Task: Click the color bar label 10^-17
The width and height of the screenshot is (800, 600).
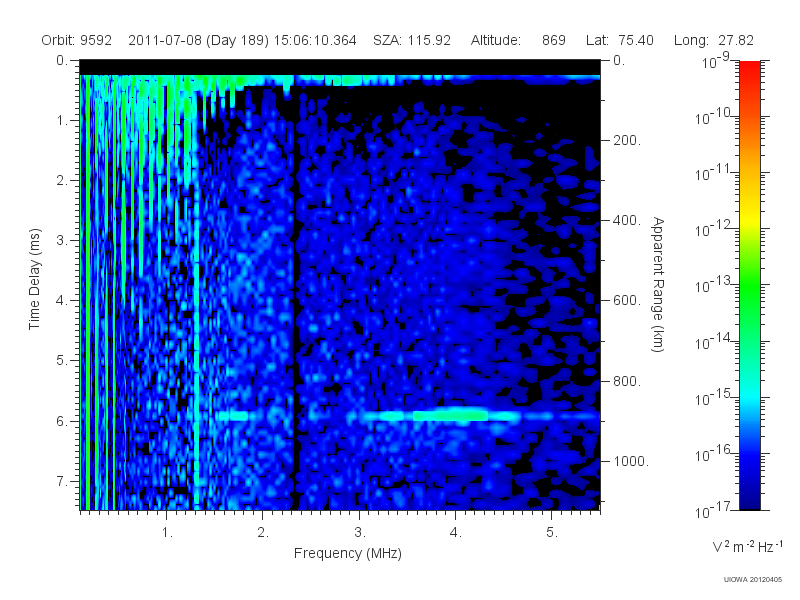Action: 714,510
